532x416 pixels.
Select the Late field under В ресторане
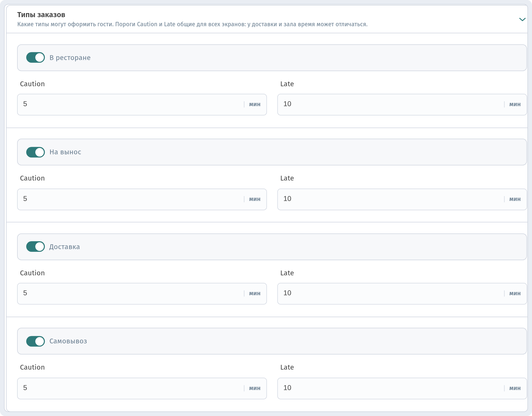click(x=402, y=104)
